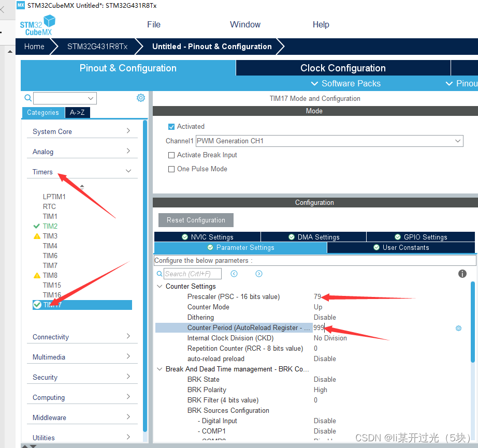Click the parameter list vertical scrollbar
Image resolution: width=478 pixels, height=448 pixels.
(x=472, y=322)
